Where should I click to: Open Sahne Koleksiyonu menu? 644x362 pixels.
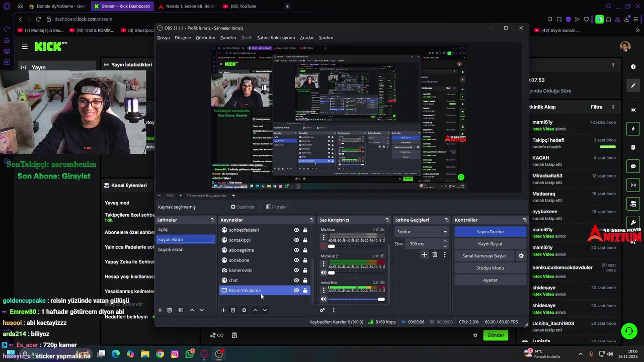pos(276,38)
